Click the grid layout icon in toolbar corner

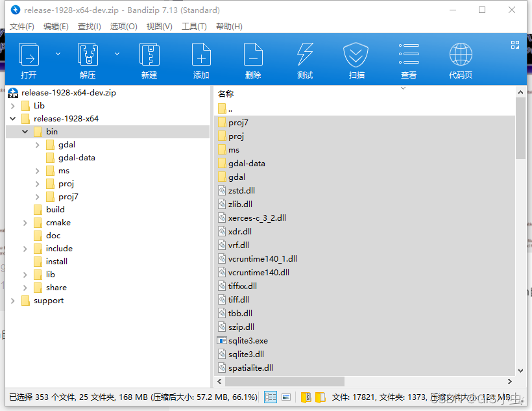[x=515, y=45]
